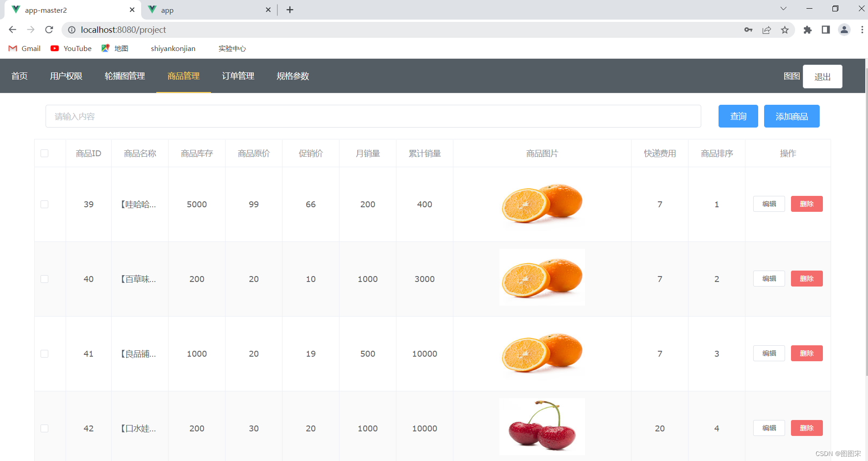
Task: Reload the current page
Action: [x=49, y=30]
